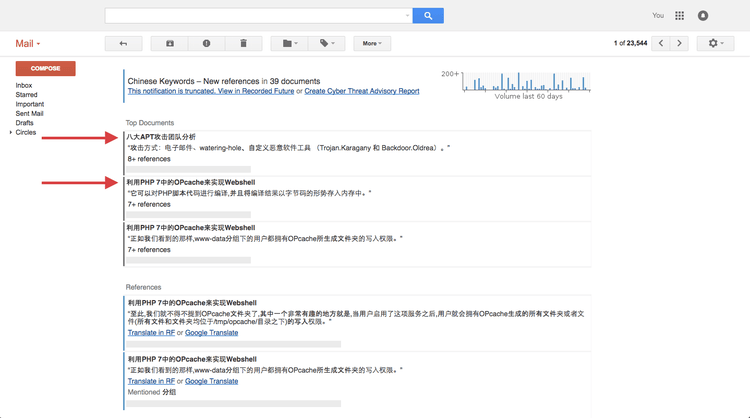750x418 pixels.
Task: Go to Sent Mail
Action: pyautogui.click(x=30, y=113)
